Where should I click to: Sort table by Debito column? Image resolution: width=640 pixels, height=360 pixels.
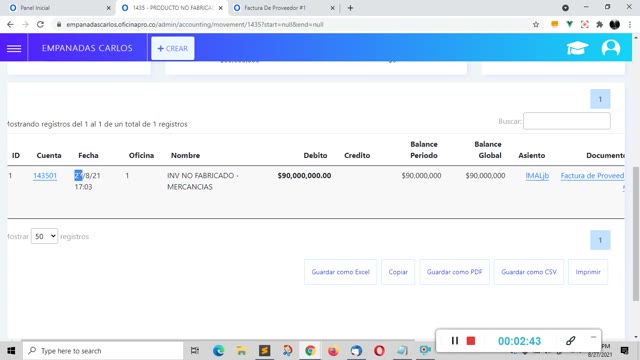click(315, 156)
